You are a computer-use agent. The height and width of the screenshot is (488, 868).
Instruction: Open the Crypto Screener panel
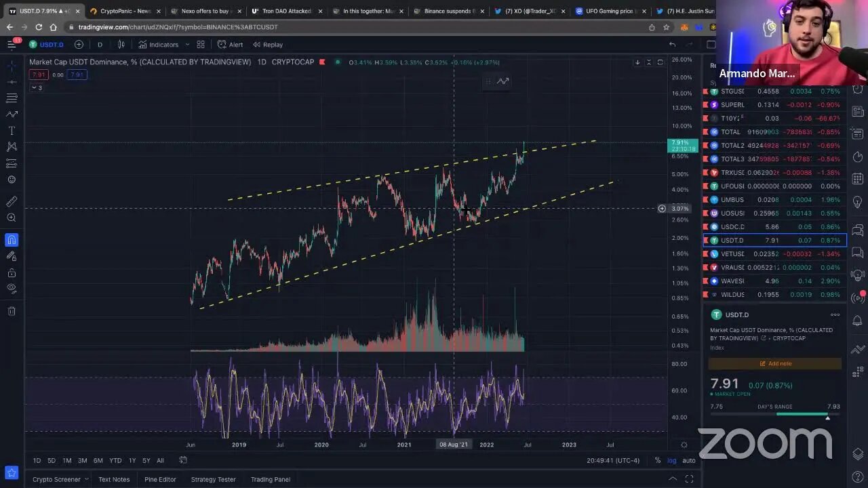click(x=60, y=479)
